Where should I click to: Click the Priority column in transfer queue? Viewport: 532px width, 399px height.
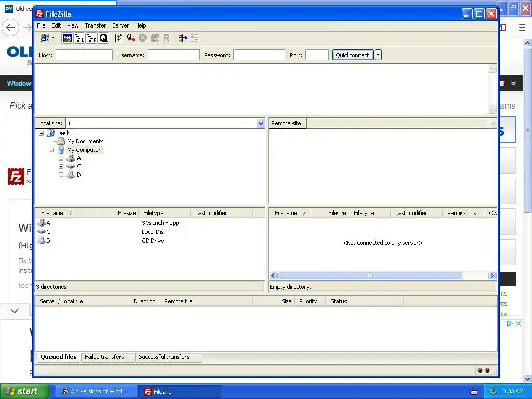click(x=310, y=301)
